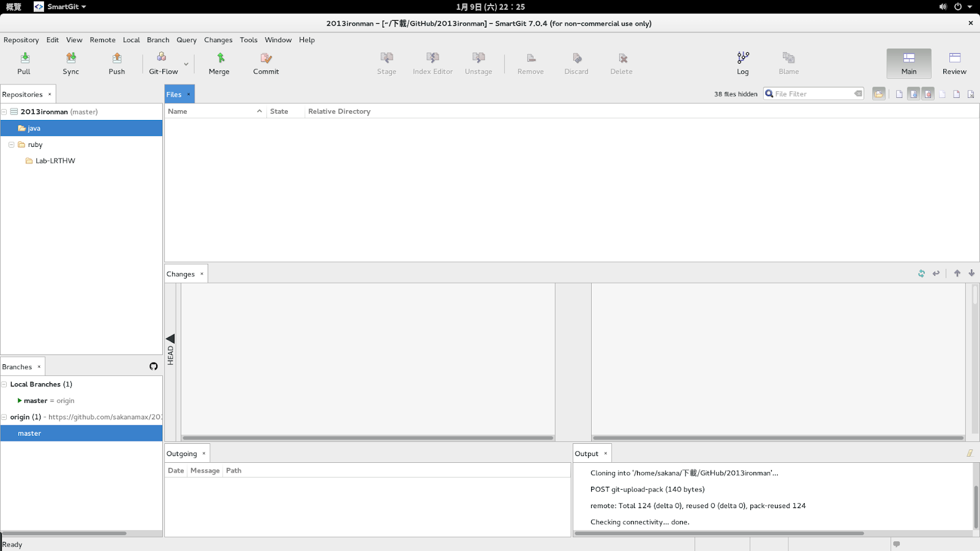Viewport: 980px width, 551px height.
Task: Click into the File Filter field
Action: point(813,94)
